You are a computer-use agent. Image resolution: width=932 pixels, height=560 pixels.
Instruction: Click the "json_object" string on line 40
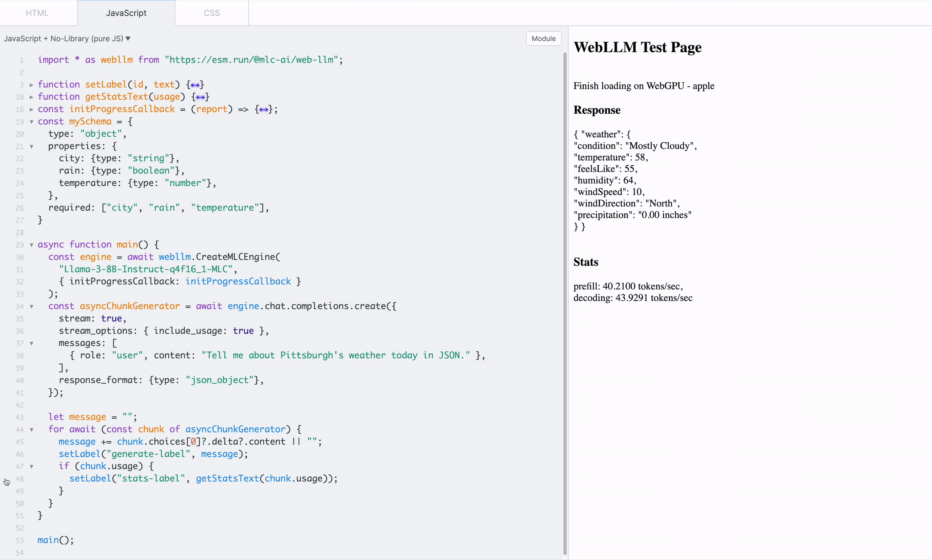[x=220, y=380]
